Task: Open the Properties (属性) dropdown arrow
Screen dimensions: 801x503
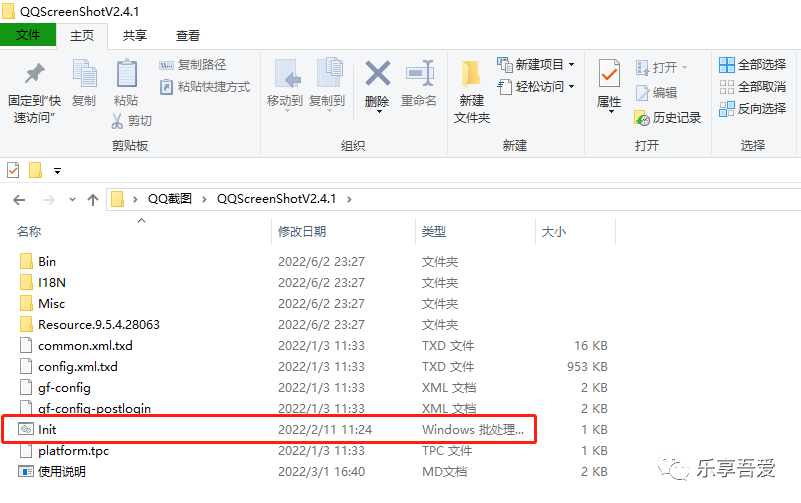Action: (x=611, y=111)
